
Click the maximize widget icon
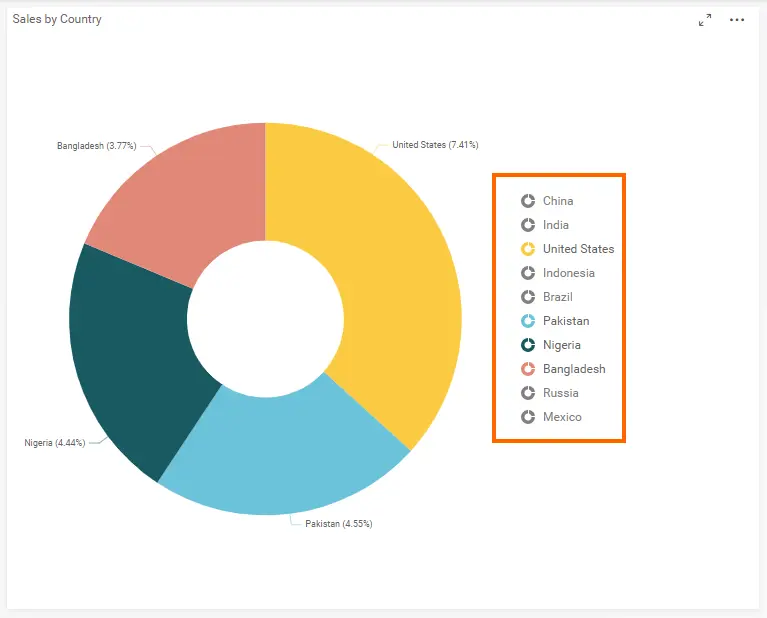(x=705, y=20)
